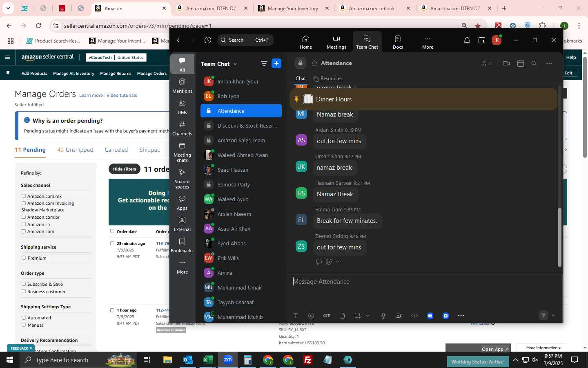The width and height of the screenshot is (588, 368).
Task: Open Video tutorials link
Action: point(122,95)
